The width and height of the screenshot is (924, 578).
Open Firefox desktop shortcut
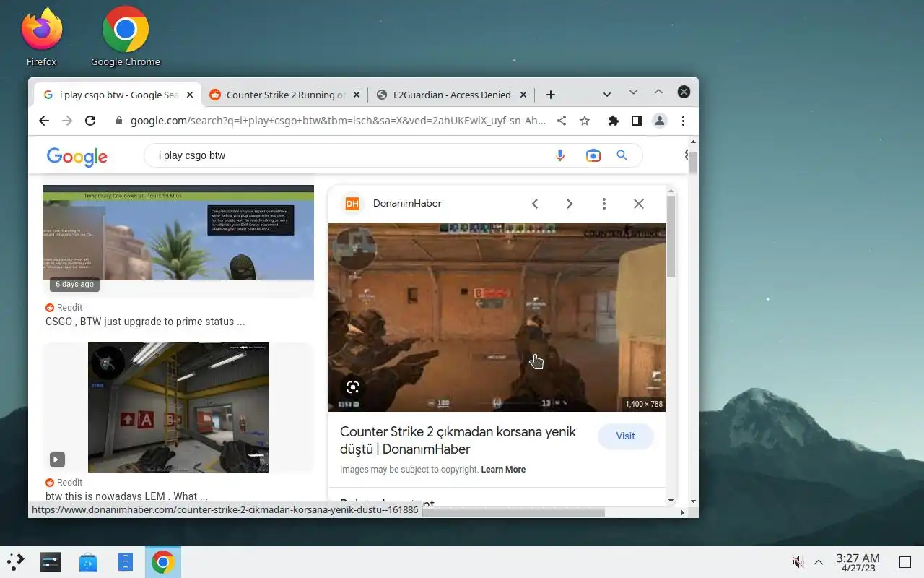[41, 37]
